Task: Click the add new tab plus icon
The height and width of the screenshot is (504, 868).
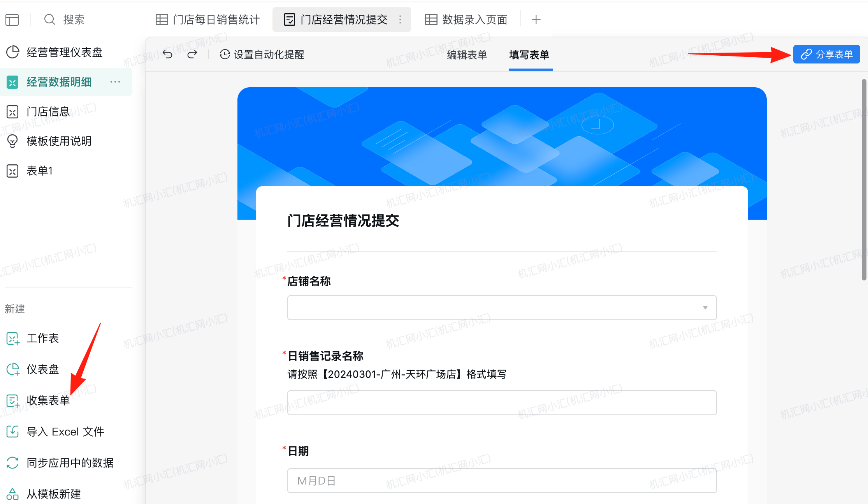Action: 536,19
